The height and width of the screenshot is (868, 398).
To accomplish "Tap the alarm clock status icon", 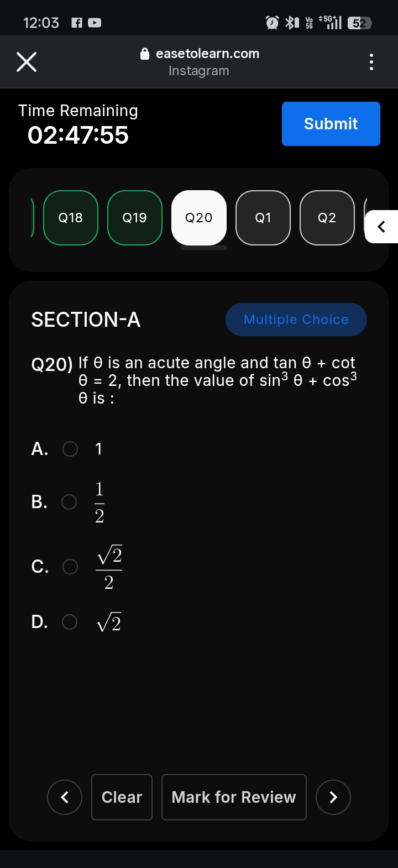I will tap(272, 23).
